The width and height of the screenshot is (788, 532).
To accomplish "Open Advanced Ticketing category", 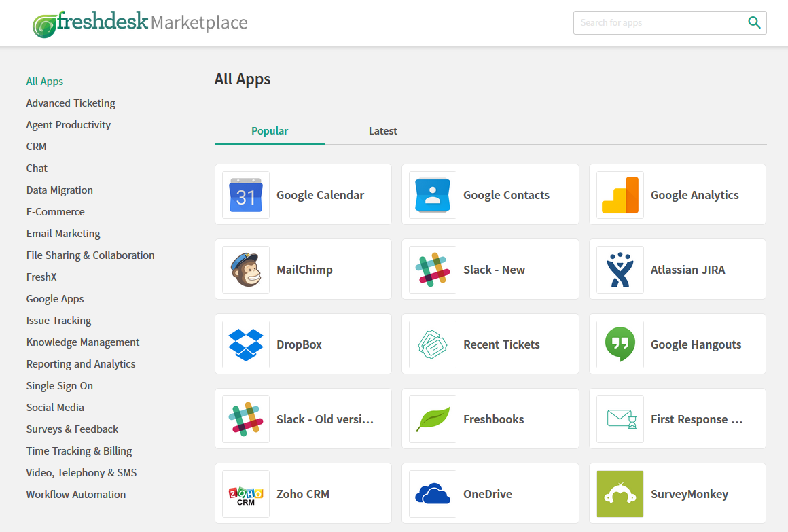I will [71, 103].
